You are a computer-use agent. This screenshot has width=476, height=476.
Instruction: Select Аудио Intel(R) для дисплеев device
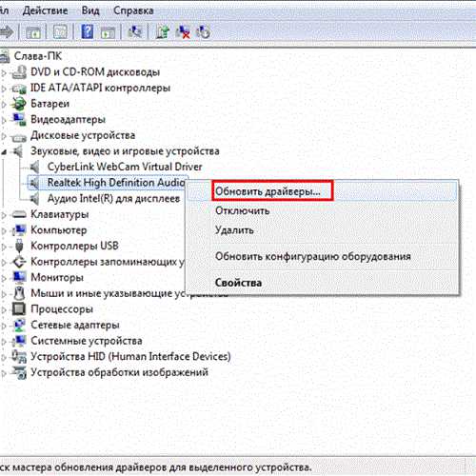tap(113, 198)
